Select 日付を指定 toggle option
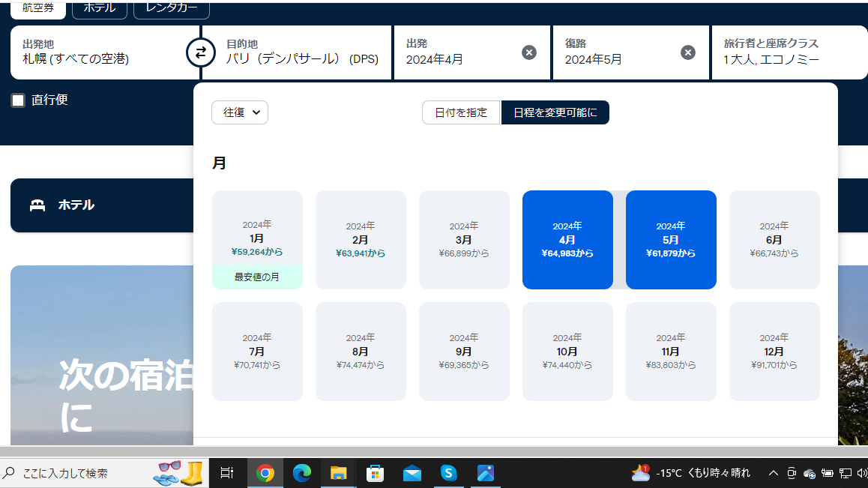 (461, 112)
